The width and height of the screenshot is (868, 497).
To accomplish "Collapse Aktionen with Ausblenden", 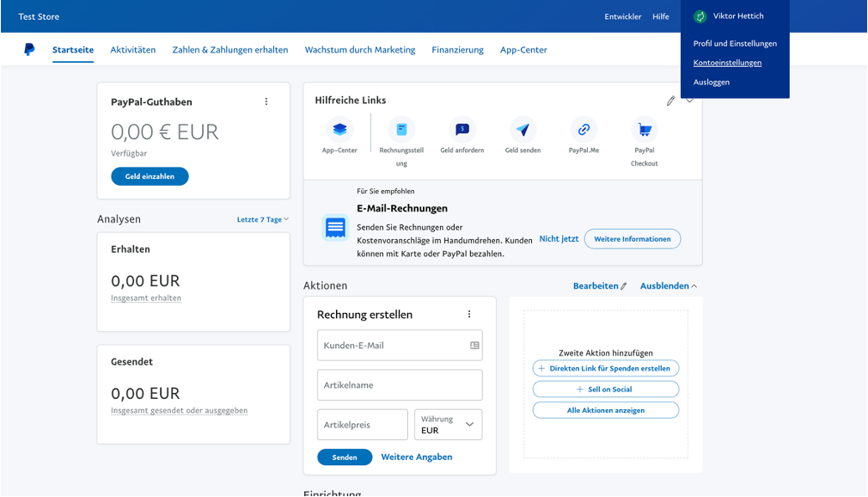I will pyautogui.click(x=668, y=285).
